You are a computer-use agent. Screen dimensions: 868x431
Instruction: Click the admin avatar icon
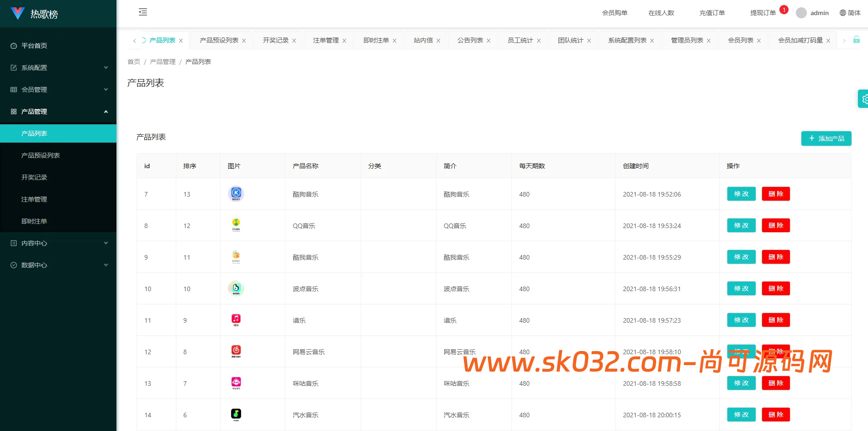(801, 13)
